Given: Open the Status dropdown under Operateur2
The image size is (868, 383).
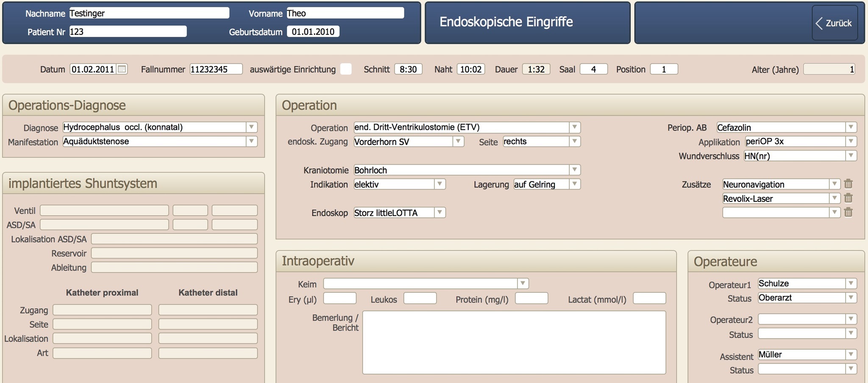Looking at the screenshot, I should (851, 333).
